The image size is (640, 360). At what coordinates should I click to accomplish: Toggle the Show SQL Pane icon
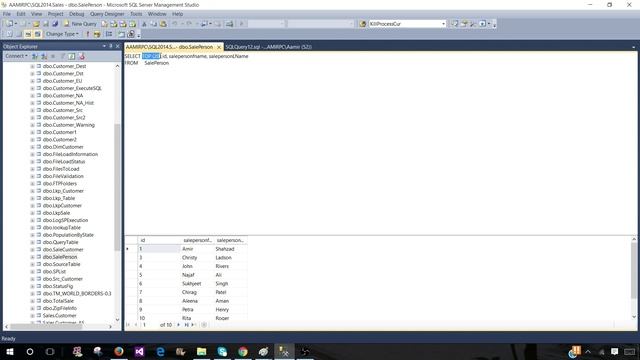pyautogui.click(x=28, y=34)
